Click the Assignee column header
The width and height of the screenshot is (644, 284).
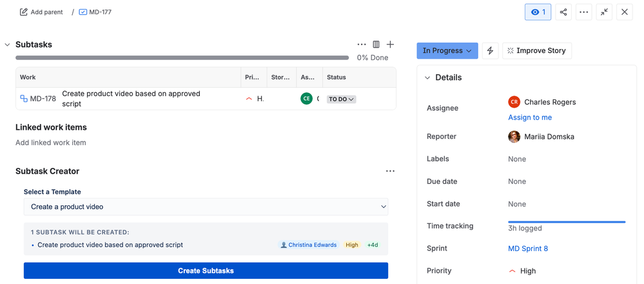pyautogui.click(x=309, y=77)
